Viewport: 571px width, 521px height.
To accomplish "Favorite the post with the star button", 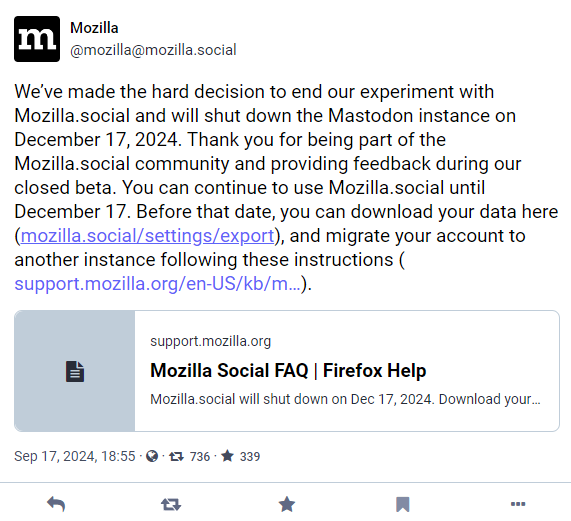I will point(287,504).
